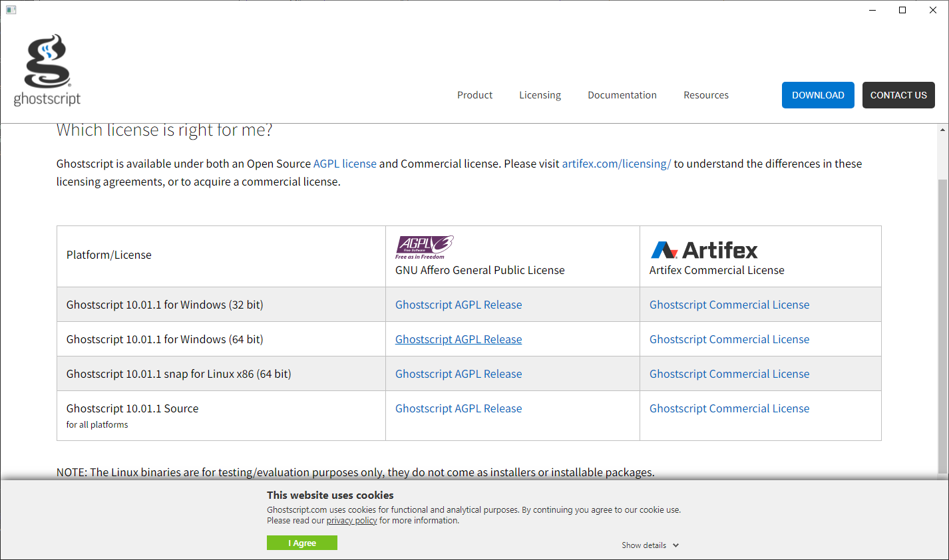Open the Licensing menu

540,95
